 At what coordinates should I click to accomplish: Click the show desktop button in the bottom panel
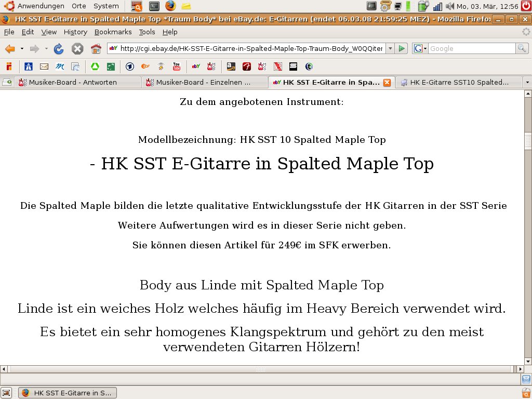pos(6,393)
